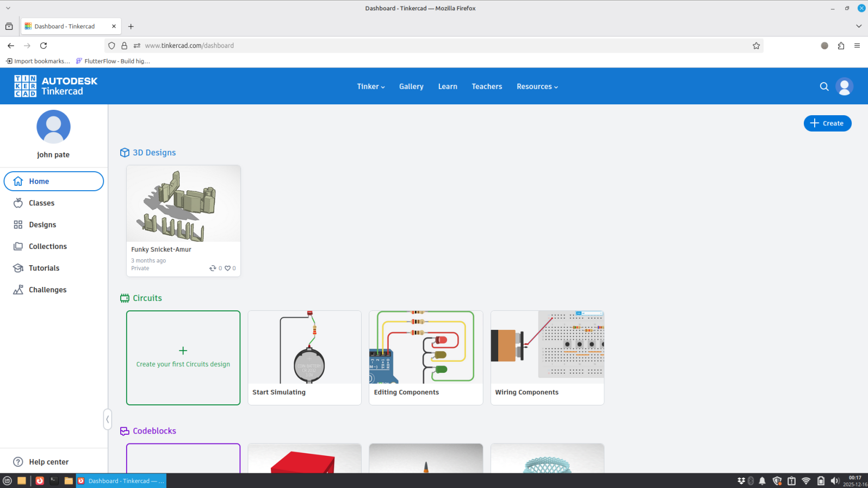
Task: Collapse the left sidebar panel
Action: tap(108, 419)
